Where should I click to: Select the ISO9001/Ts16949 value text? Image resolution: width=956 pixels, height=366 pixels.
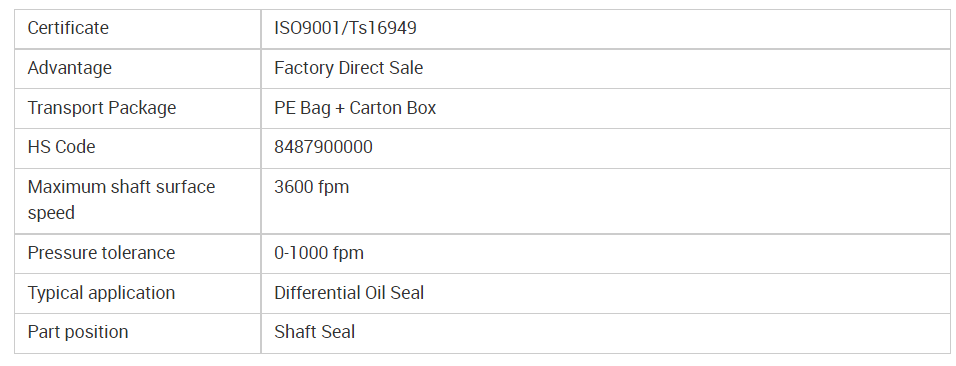345,28
